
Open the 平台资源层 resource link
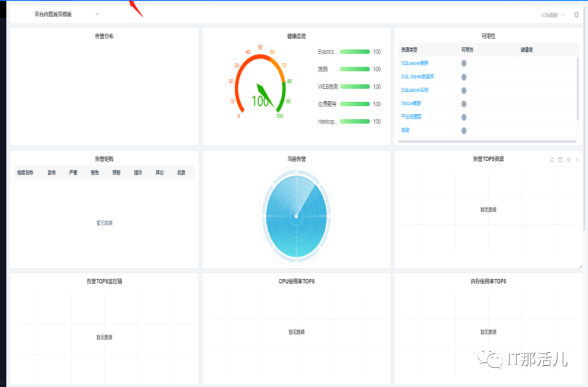(x=412, y=116)
